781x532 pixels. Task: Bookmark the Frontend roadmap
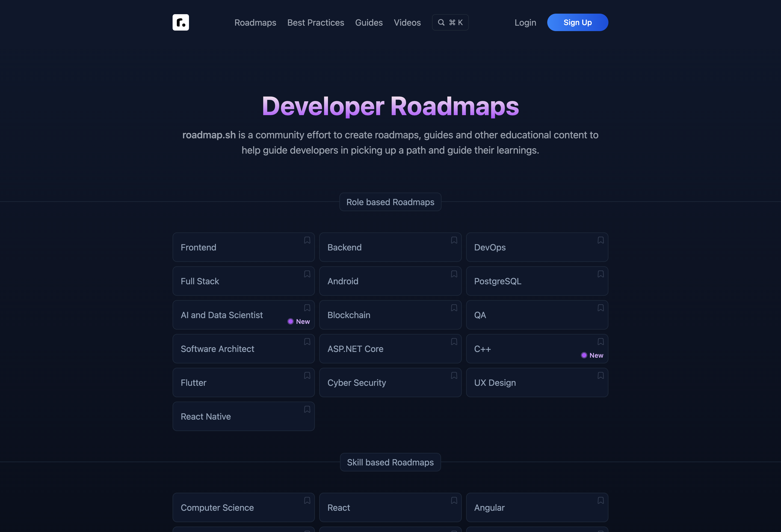307,240
